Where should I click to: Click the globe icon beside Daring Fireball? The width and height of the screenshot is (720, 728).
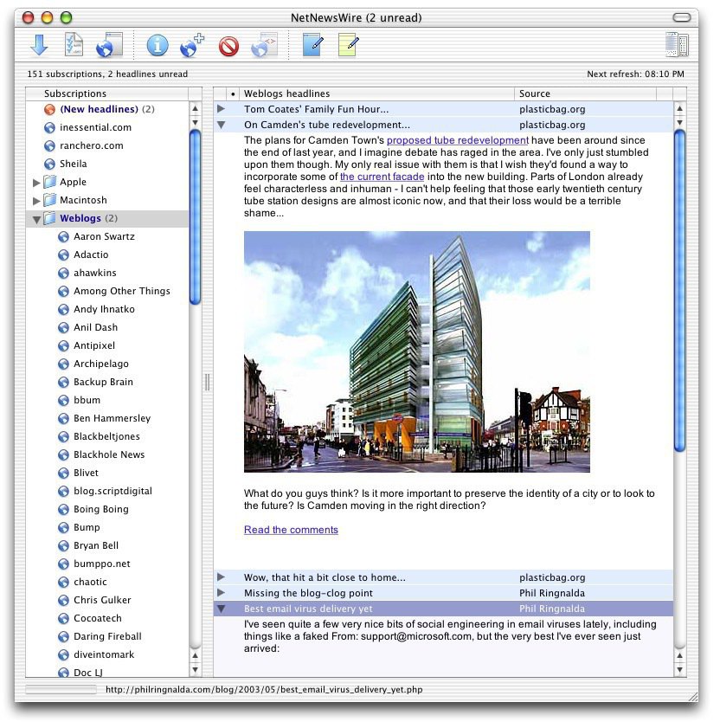click(x=63, y=636)
